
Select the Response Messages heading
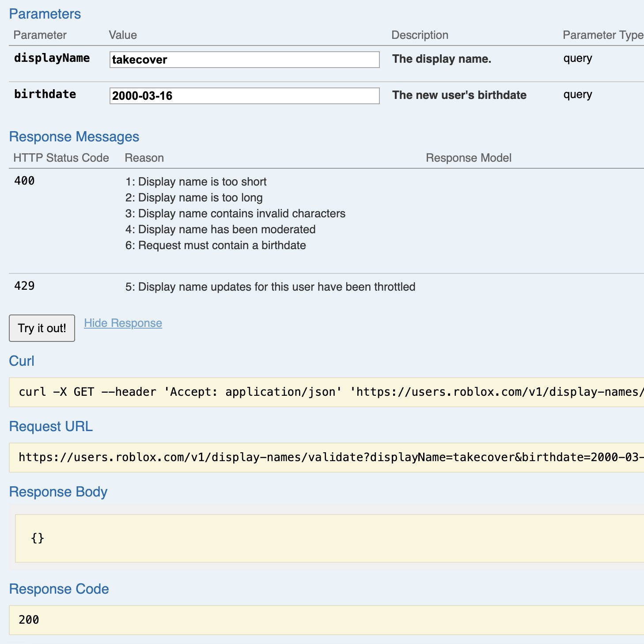click(74, 136)
